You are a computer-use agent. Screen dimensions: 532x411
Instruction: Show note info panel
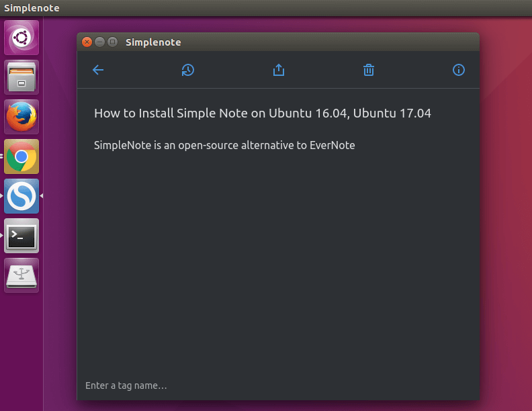(x=459, y=70)
